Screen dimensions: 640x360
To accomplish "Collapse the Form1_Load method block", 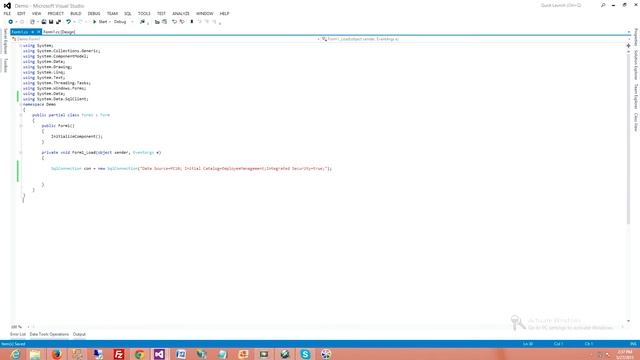I will point(21,152).
